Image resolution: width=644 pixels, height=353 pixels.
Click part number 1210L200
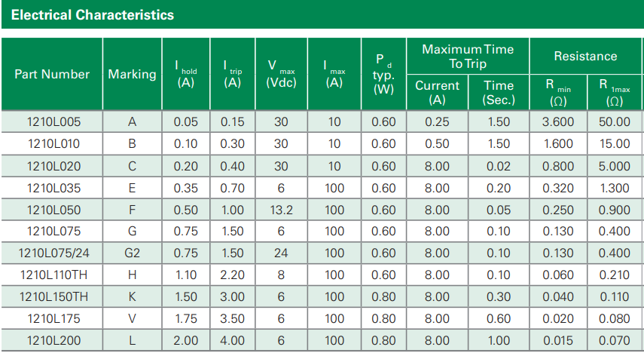(53, 341)
